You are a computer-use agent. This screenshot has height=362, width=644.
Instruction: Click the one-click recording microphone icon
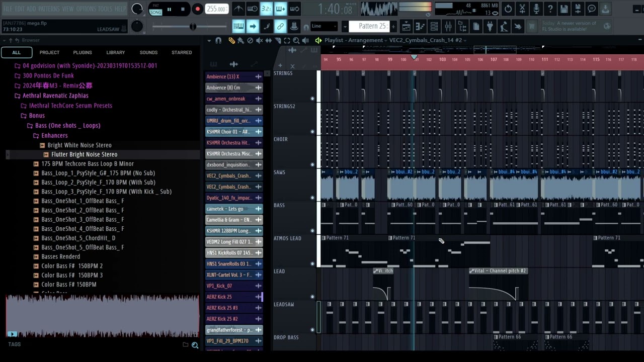click(x=536, y=9)
